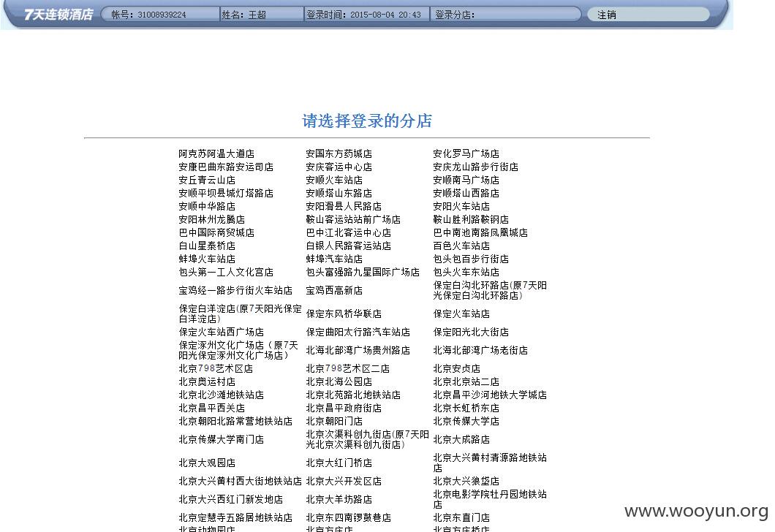Image resolution: width=775 pixels, height=532 pixels.
Task: Select 北京大观园店
Action: (207, 463)
